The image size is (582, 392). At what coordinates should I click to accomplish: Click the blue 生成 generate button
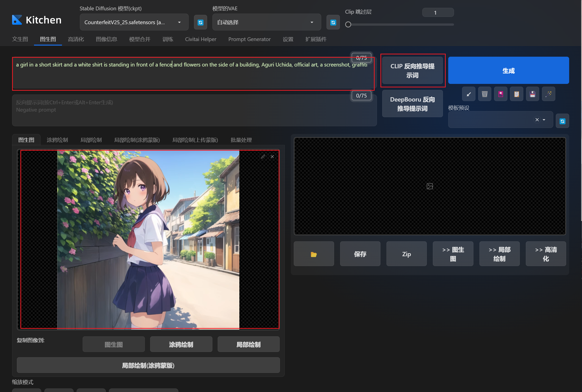coord(508,71)
